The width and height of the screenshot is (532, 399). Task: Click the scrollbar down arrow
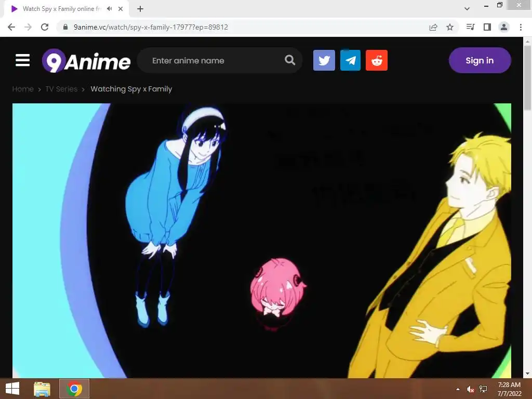pyautogui.click(x=527, y=374)
